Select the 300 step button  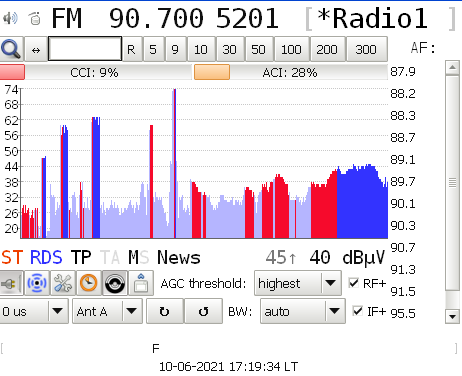(366, 49)
